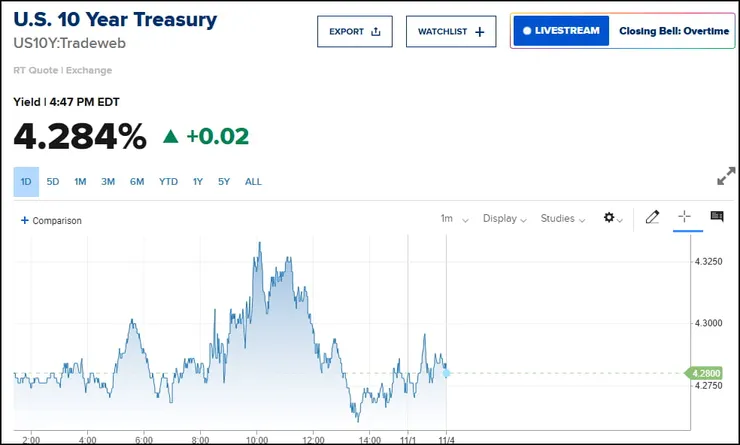The width and height of the screenshot is (740, 445).
Task: Click the green up arrow indicator
Action: click(x=170, y=136)
